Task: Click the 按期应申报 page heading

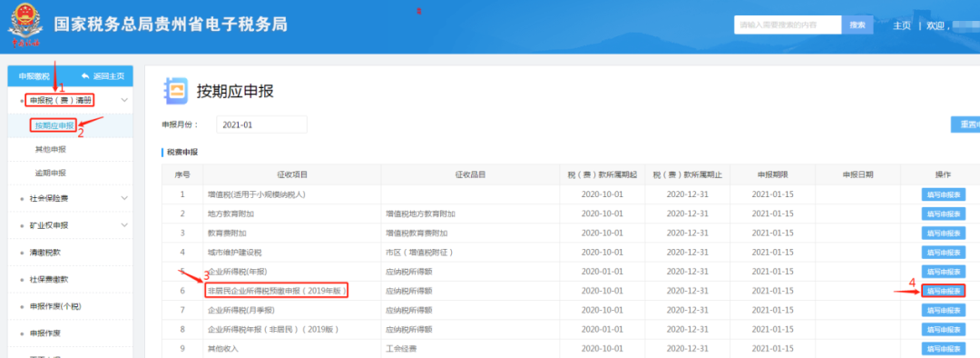Action: point(235,91)
